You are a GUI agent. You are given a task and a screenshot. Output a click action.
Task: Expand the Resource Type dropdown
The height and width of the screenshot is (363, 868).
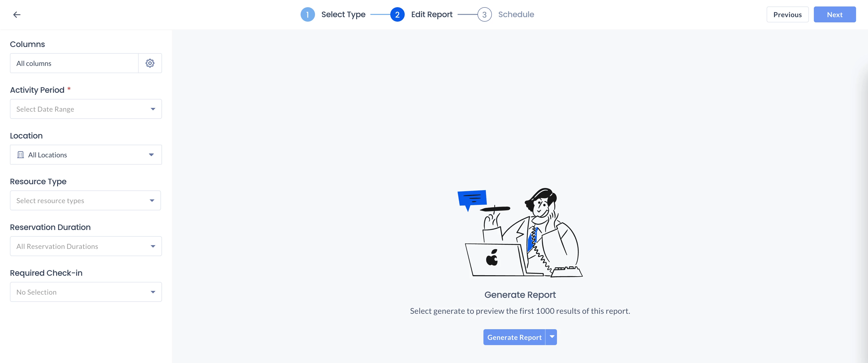click(x=86, y=200)
